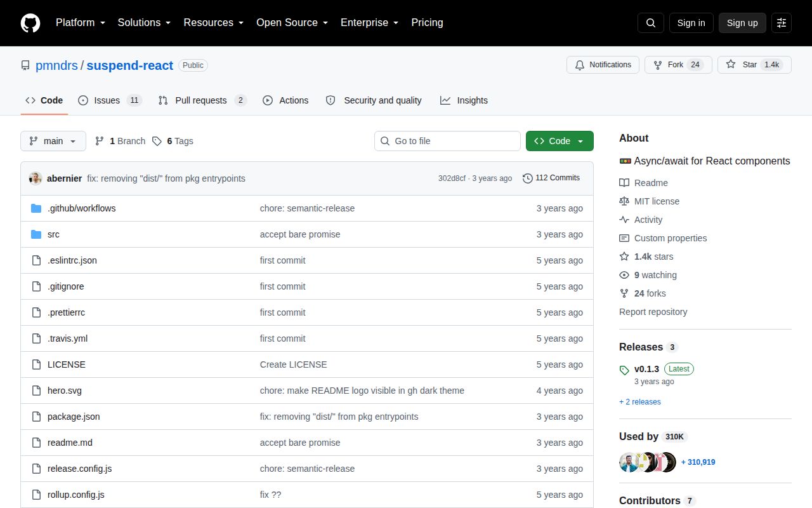
Task: Click the Releases heading link
Action: [648, 347]
